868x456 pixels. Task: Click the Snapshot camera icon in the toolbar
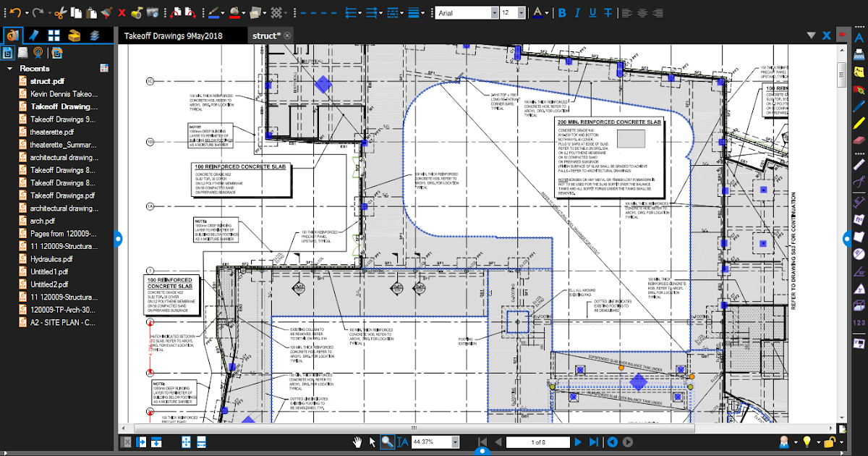point(153,12)
